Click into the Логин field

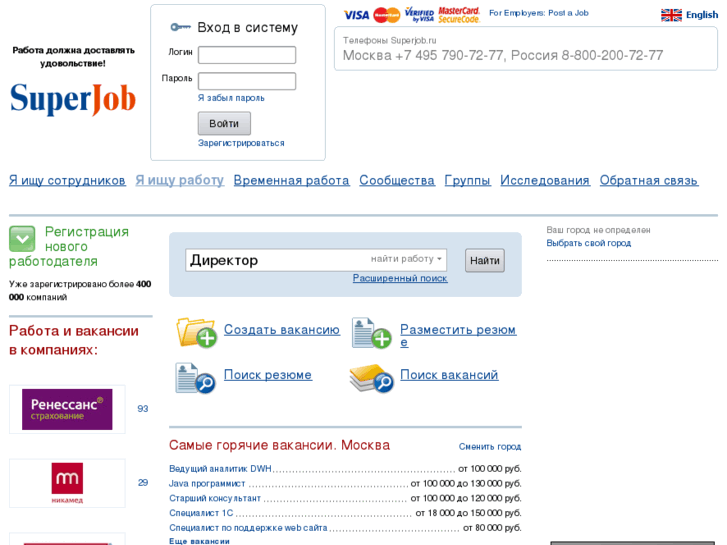click(247, 55)
